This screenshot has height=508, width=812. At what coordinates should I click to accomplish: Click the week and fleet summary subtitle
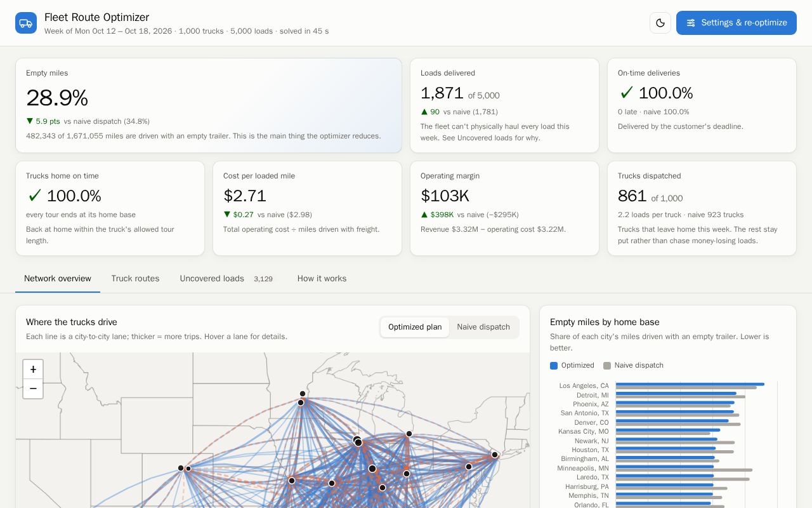pos(187,31)
